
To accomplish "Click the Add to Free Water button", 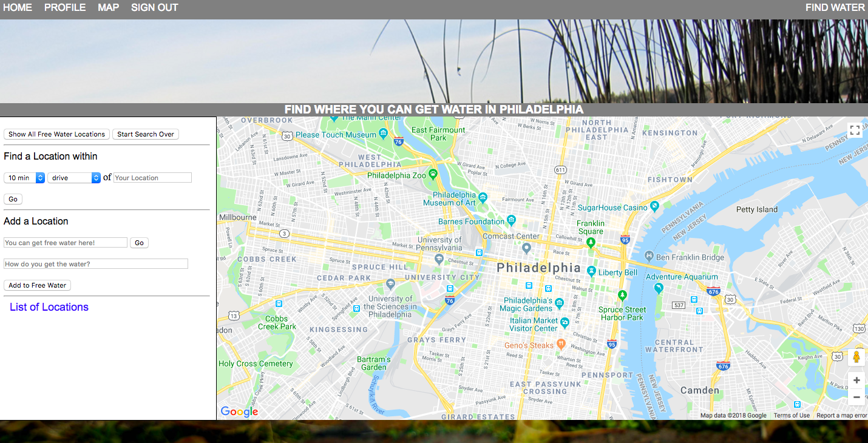I will tap(37, 285).
